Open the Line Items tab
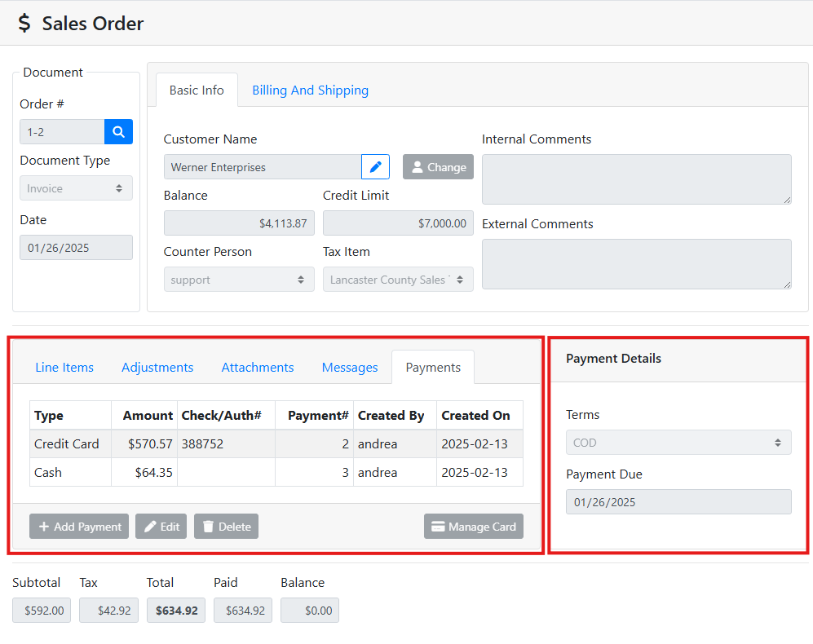This screenshot has width=813, height=644. [64, 368]
